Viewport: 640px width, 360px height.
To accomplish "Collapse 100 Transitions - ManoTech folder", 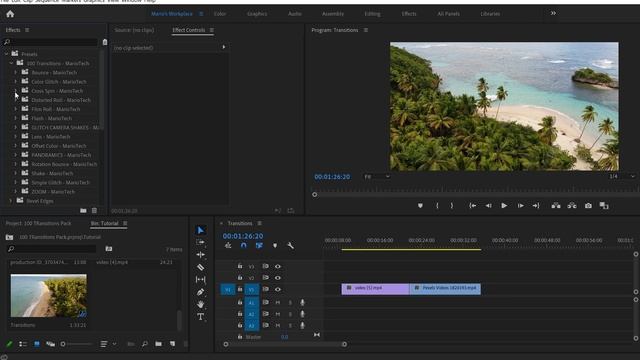I will [x=11, y=63].
